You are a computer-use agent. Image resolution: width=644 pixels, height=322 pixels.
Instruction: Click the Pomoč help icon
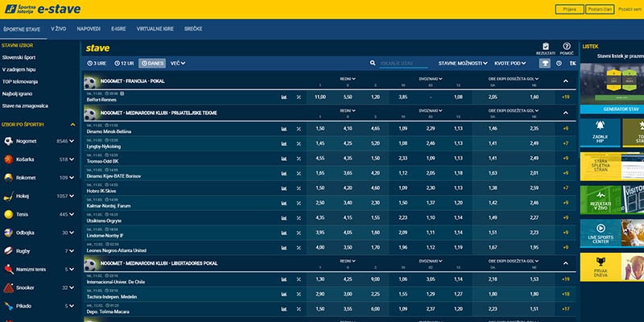[x=567, y=47]
